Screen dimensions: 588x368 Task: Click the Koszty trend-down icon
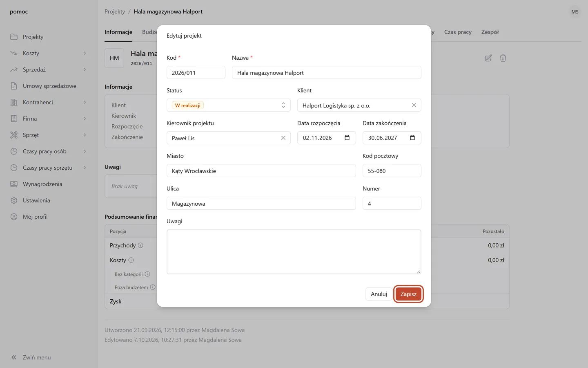(x=14, y=53)
